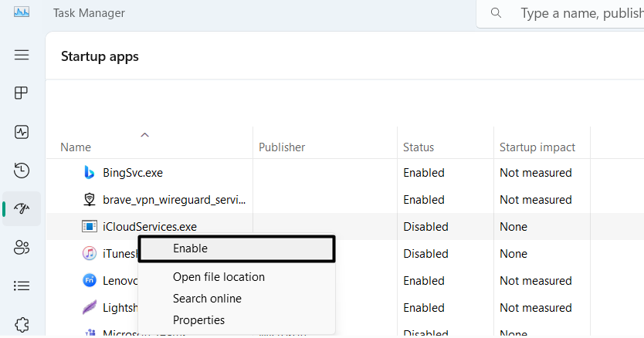Image resolution: width=644 pixels, height=338 pixels.
Task: Sort by the Startup impact column
Action: coord(537,147)
